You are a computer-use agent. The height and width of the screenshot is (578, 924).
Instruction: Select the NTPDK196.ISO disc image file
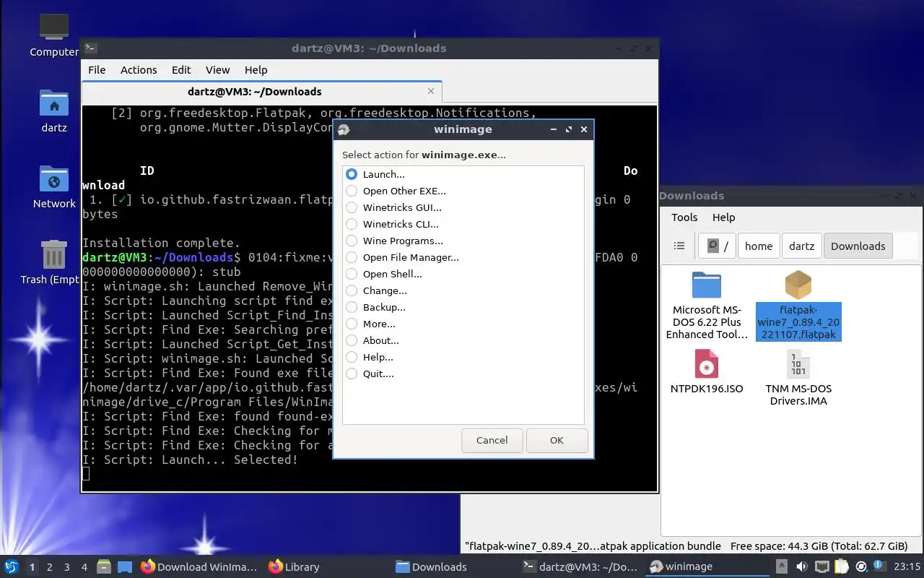click(707, 372)
